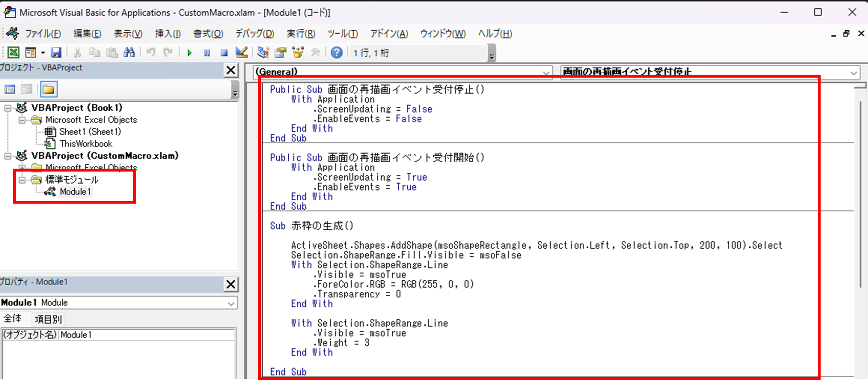Click the Copy icon in toolbar
The width and height of the screenshot is (868, 380).
pyautogui.click(x=94, y=52)
